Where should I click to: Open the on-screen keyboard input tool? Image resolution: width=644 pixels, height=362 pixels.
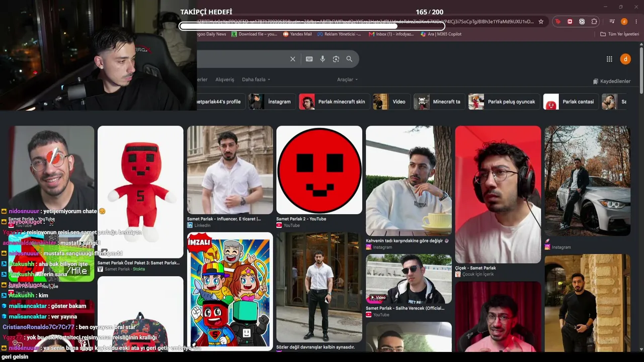pos(309,59)
